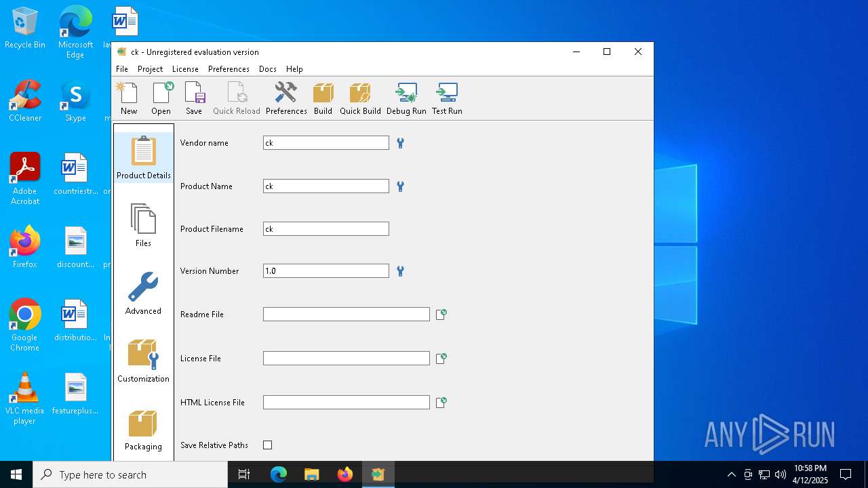Click wrench icon beside Product Name

(x=400, y=186)
